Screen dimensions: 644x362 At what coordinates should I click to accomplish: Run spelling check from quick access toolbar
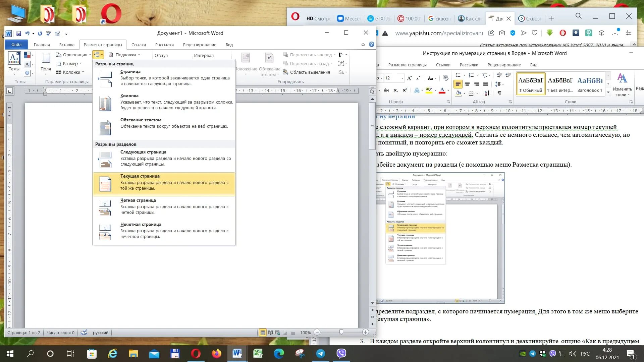click(x=49, y=34)
